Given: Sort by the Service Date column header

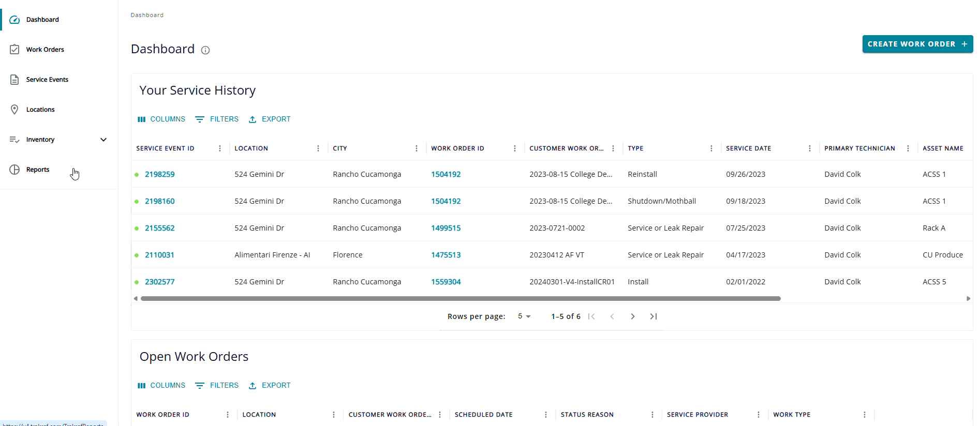Looking at the screenshot, I should (x=749, y=148).
